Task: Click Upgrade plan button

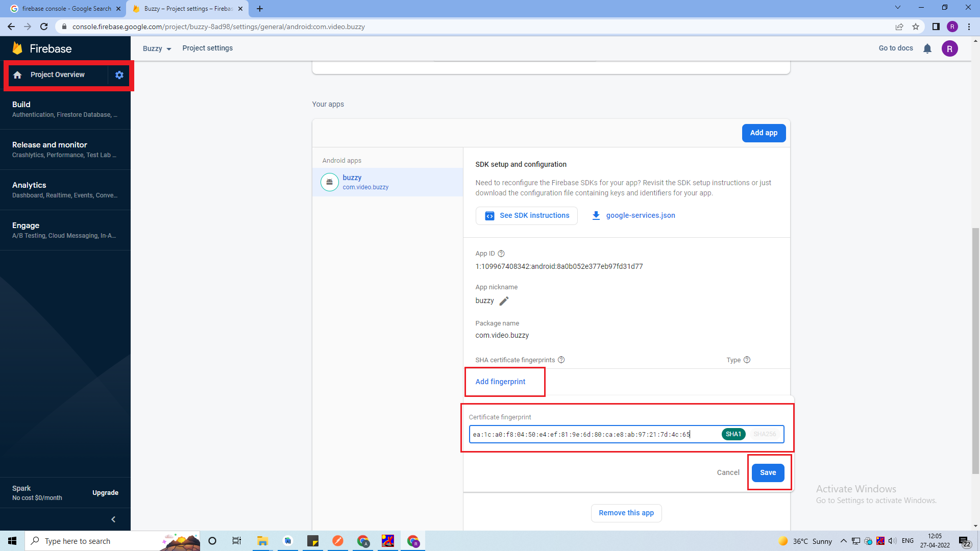Action: 106,493
